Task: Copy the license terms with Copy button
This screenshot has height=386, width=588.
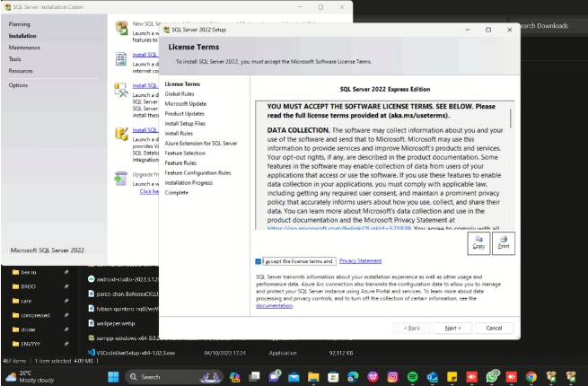Action: (478, 243)
